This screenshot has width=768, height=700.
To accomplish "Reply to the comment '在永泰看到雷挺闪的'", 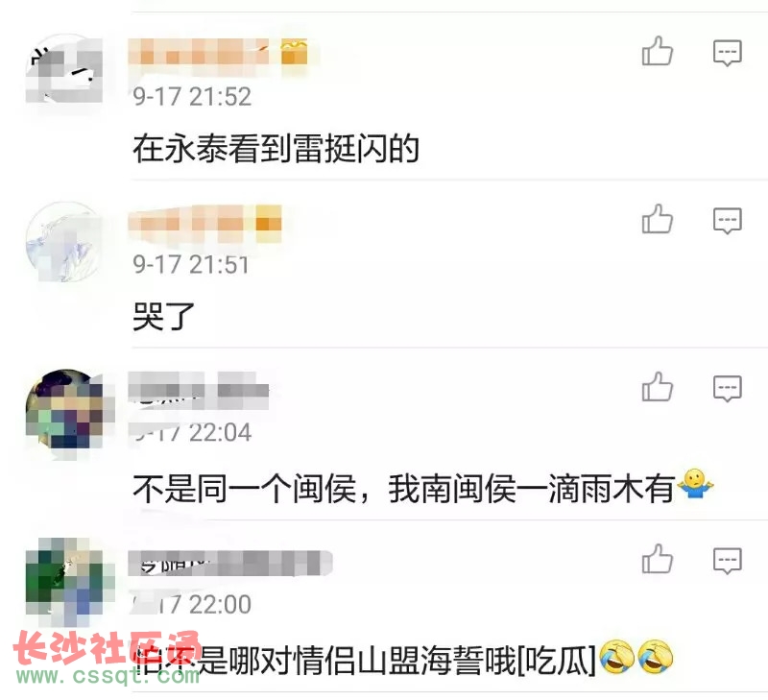I will [728, 53].
